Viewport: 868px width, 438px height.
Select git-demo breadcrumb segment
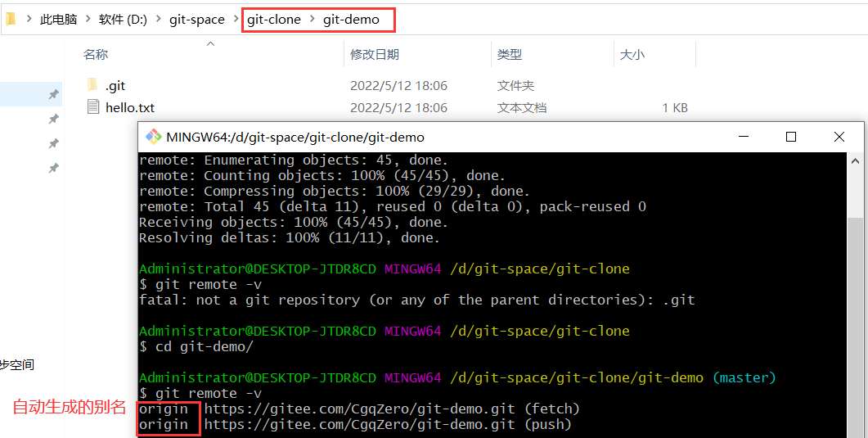pyautogui.click(x=352, y=20)
